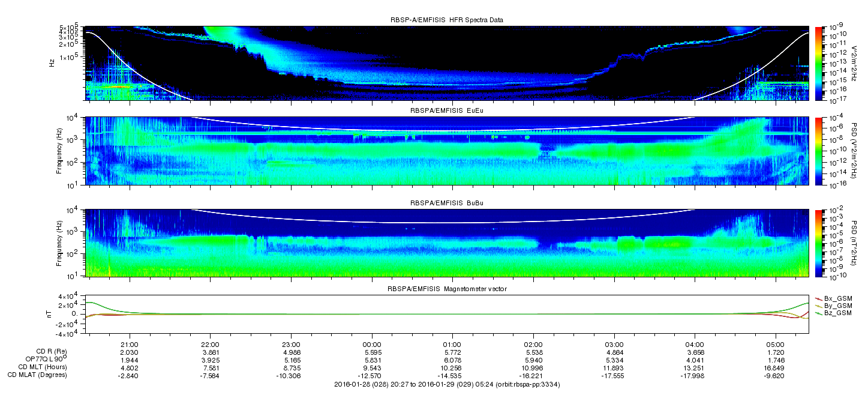Click the red Bx_GSM legend line marker

point(819,298)
